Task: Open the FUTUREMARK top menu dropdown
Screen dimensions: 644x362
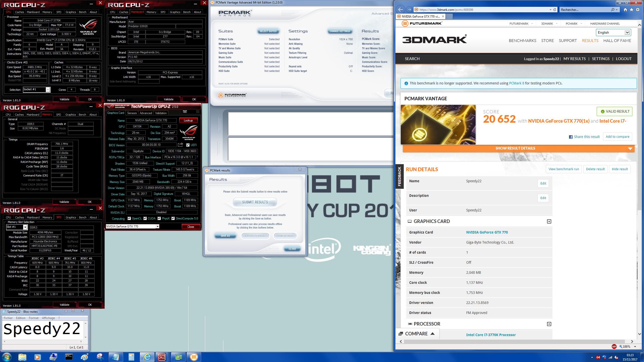Action: [521, 24]
